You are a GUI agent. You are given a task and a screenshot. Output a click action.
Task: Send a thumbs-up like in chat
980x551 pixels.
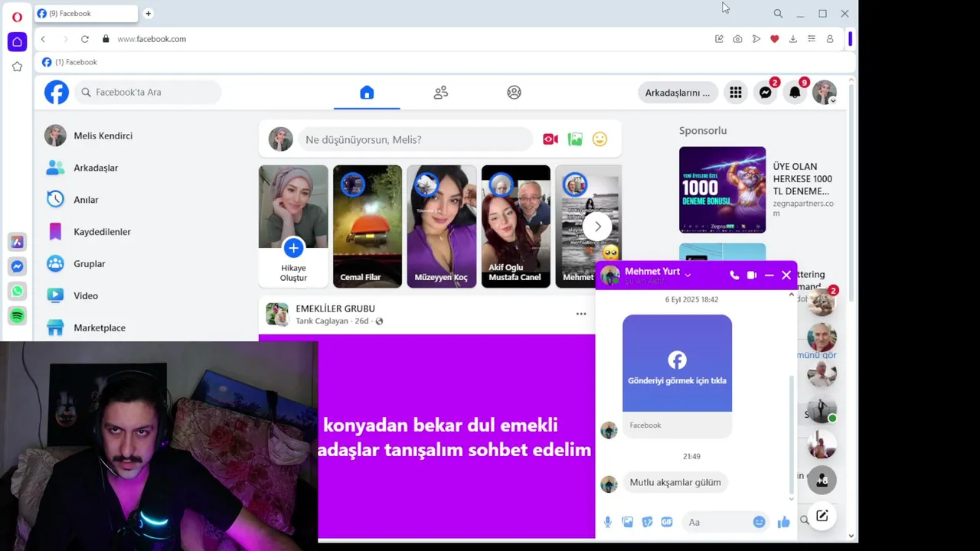tap(783, 522)
